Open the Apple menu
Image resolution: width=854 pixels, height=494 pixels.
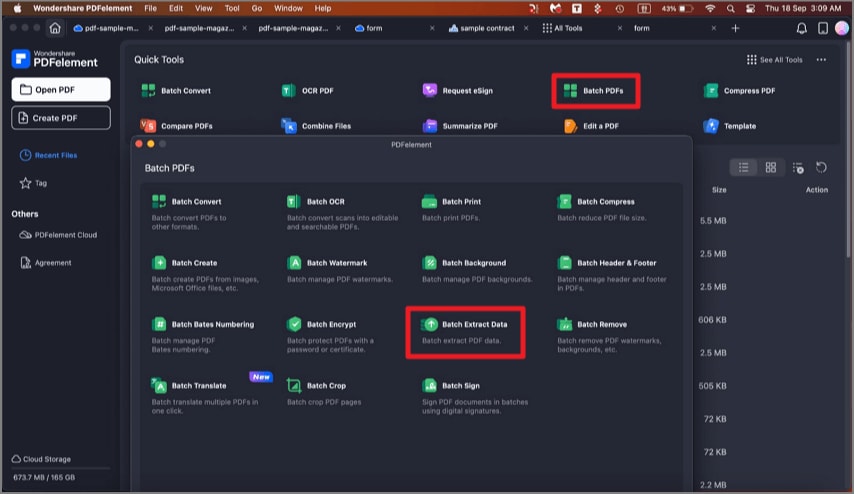point(17,8)
